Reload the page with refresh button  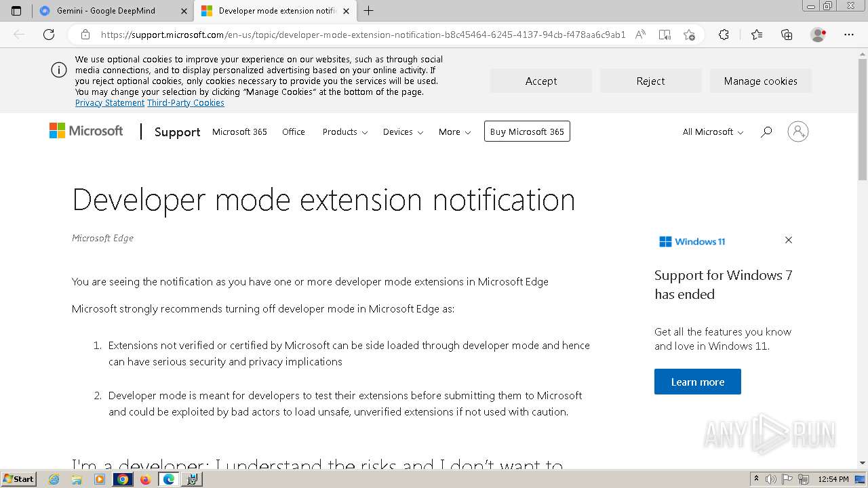(x=49, y=35)
